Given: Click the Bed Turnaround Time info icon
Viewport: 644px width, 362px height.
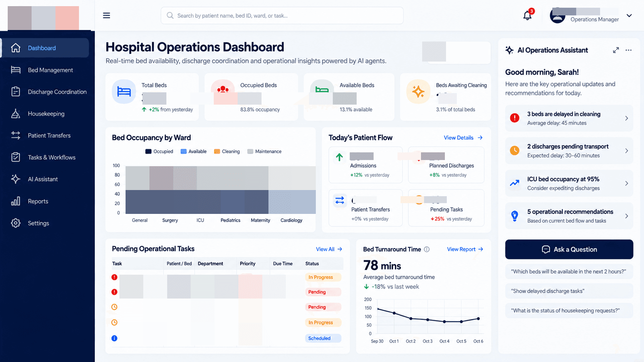Looking at the screenshot, I should (427, 249).
